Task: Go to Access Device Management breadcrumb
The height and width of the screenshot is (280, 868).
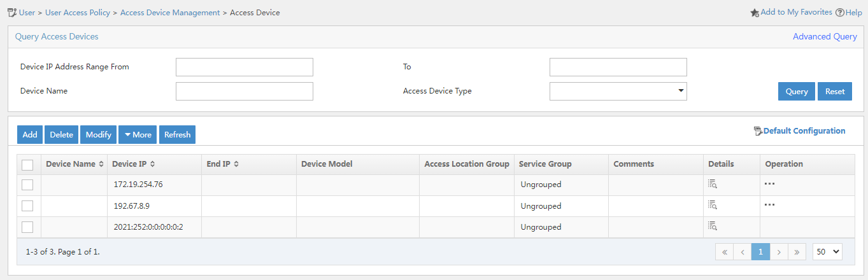Action: click(x=170, y=13)
